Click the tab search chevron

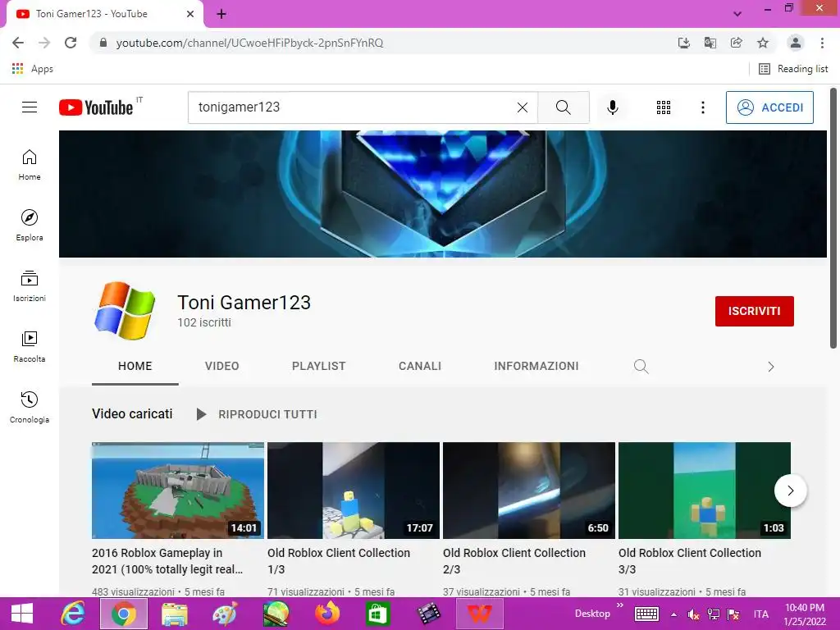737,14
